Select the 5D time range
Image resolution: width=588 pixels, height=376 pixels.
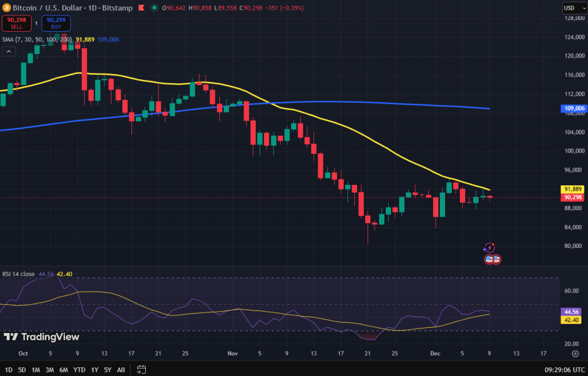pyautogui.click(x=22, y=370)
